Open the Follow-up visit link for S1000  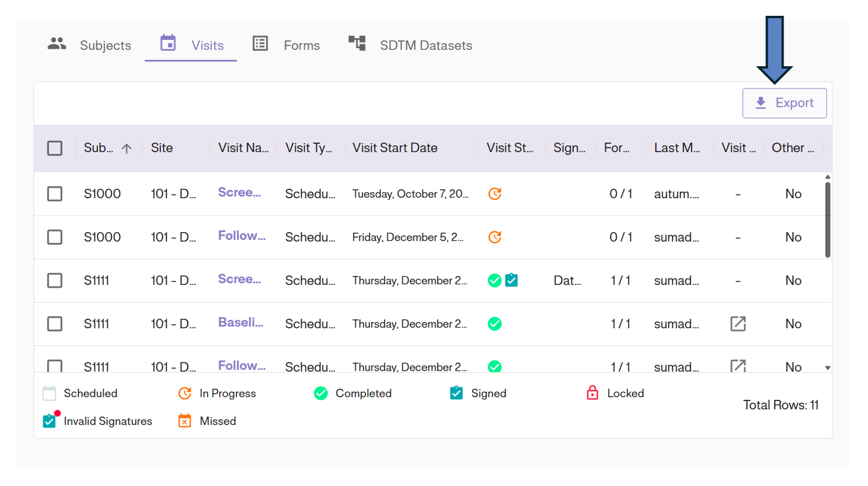(242, 236)
